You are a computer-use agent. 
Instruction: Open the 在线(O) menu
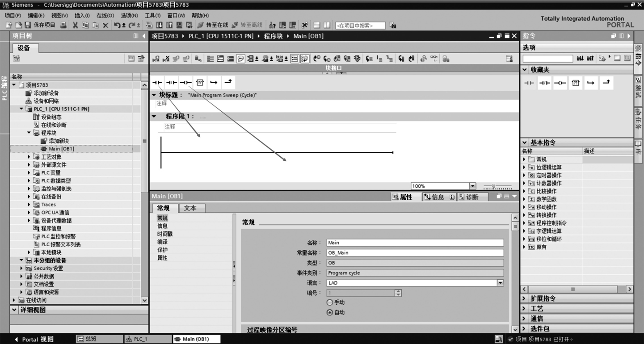pos(105,15)
